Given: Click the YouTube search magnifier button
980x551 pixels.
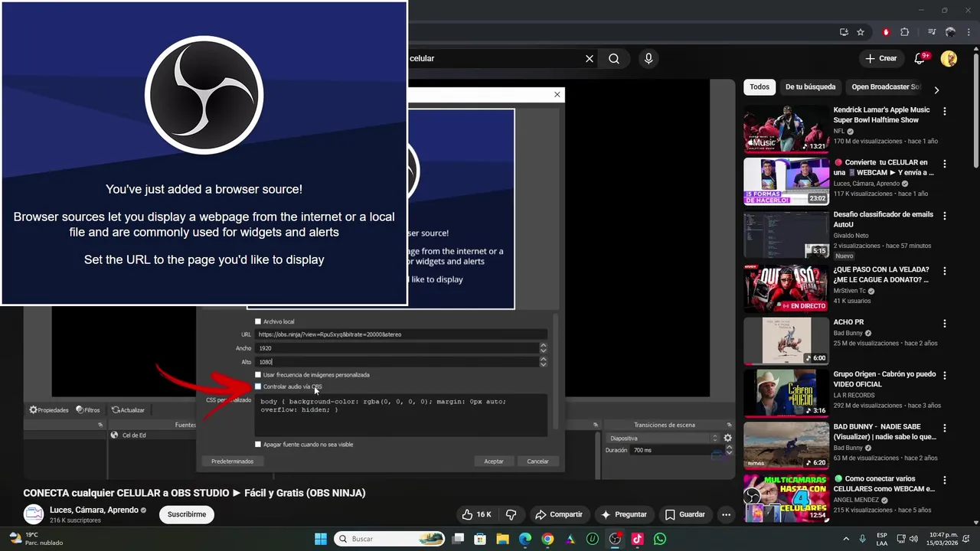Looking at the screenshot, I should 614,58.
